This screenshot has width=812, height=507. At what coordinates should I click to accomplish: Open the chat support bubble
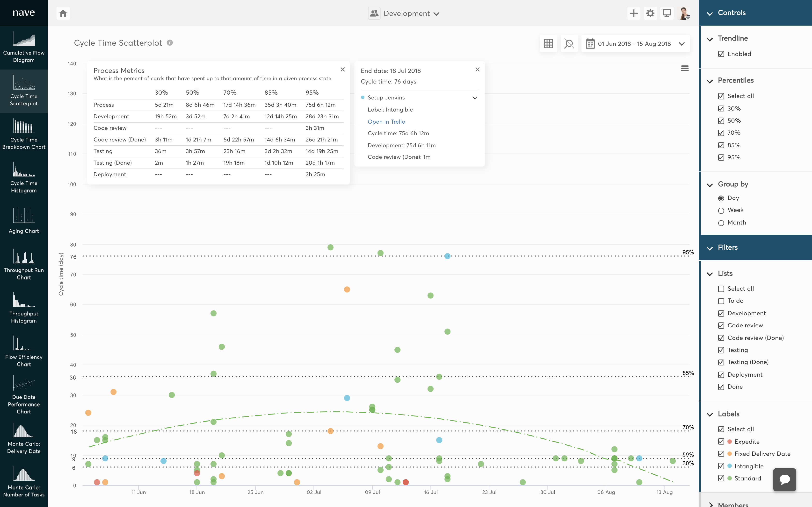[x=784, y=479]
